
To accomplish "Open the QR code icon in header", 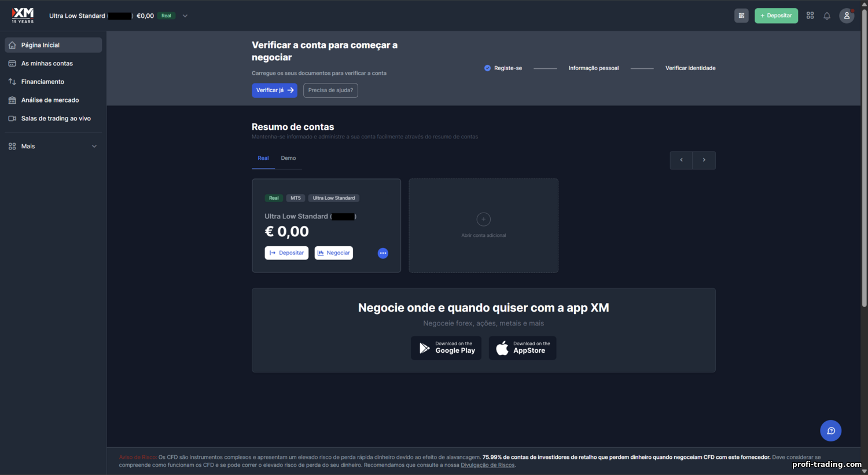I will click(741, 16).
